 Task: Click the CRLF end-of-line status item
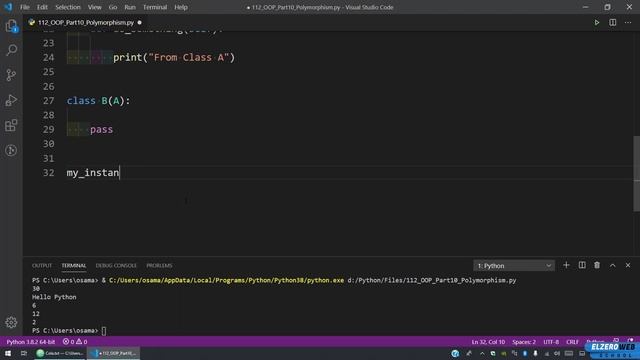tap(572, 342)
